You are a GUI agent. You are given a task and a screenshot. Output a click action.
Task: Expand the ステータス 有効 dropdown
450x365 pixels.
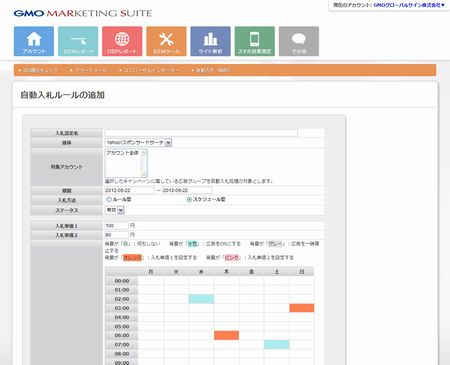click(x=115, y=210)
